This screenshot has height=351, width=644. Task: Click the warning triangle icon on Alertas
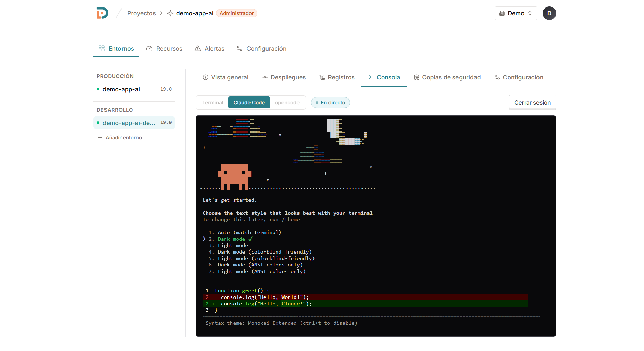198,48
